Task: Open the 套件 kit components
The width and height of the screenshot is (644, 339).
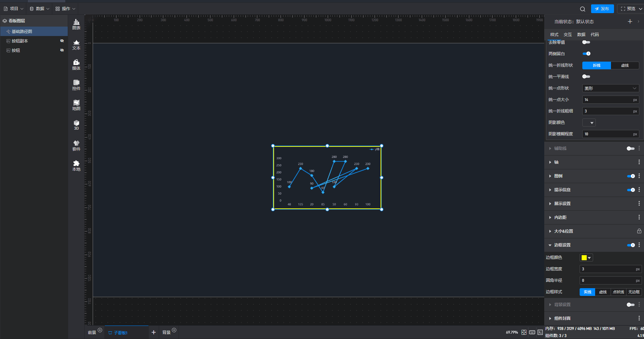Action: [x=76, y=145]
